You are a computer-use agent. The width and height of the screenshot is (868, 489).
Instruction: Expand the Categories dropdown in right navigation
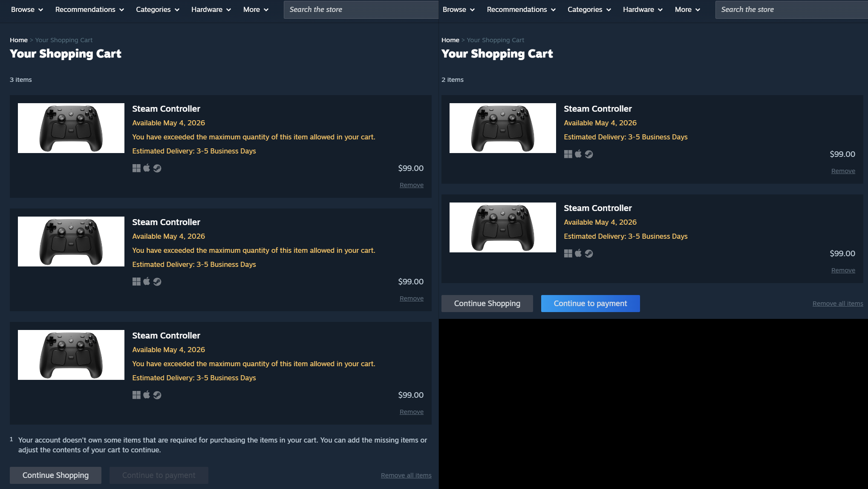coord(589,9)
